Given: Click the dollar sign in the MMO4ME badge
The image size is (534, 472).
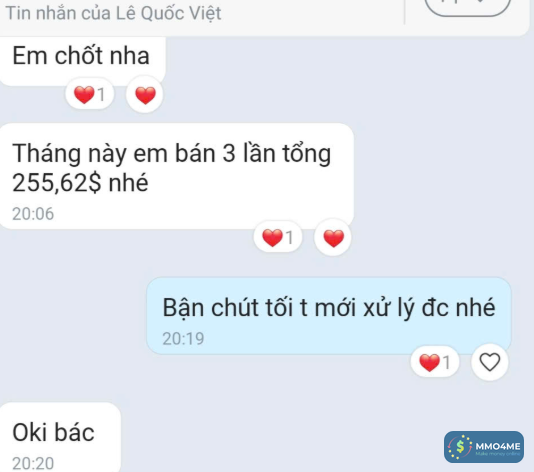Looking at the screenshot, I should (460, 446).
